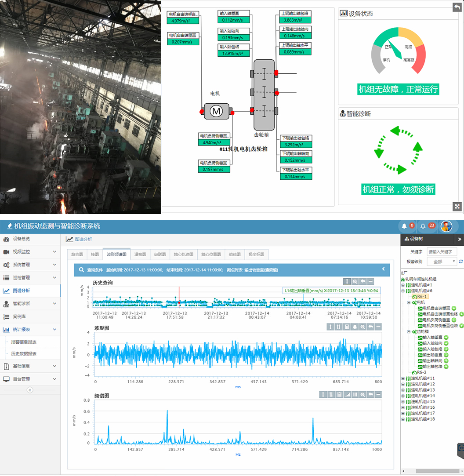Click the fullscreen expand icon under 智能诊断
The width and height of the screenshot is (464, 476).
457,206
